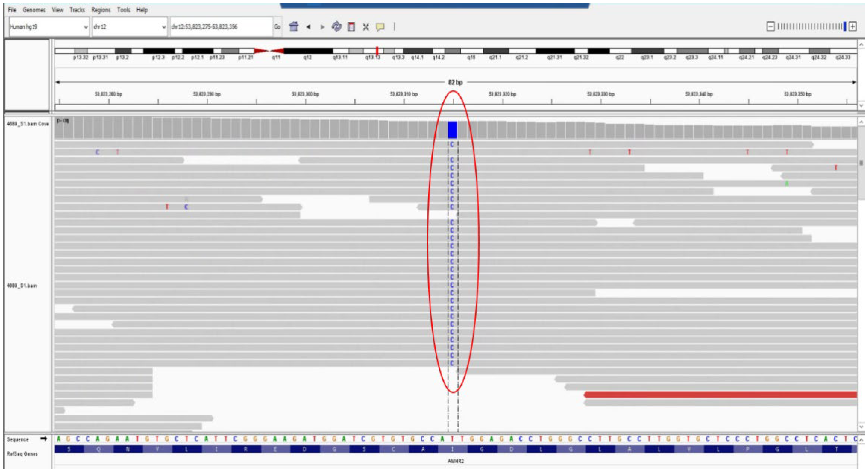
Task: Open the Tracks menu
Action: click(77, 10)
